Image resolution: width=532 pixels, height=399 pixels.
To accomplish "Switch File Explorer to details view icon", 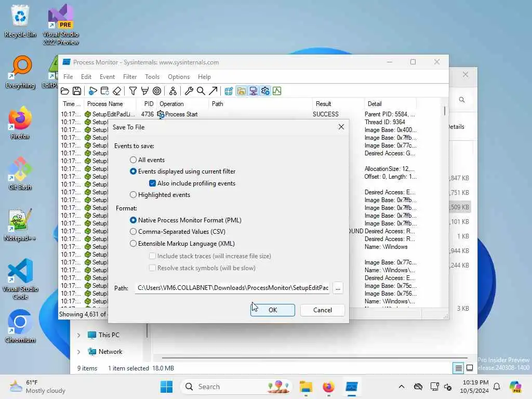I will pos(458,368).
